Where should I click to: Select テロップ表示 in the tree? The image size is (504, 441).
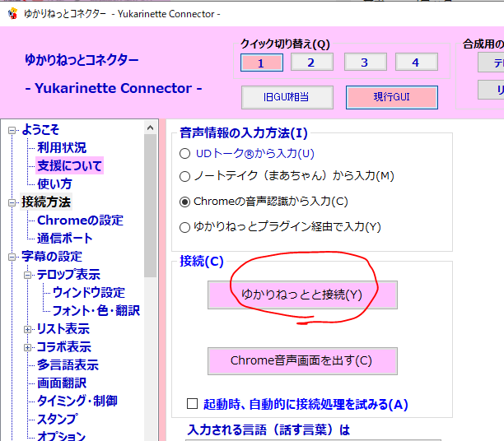[68, 275]
